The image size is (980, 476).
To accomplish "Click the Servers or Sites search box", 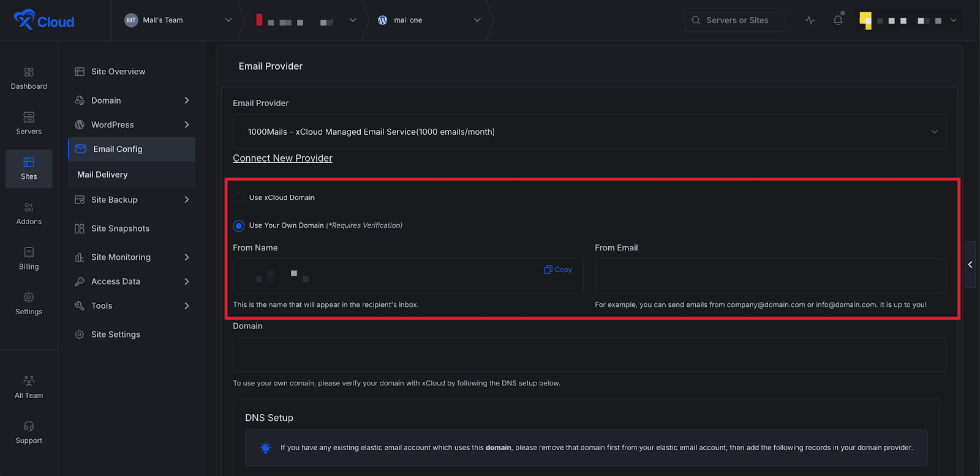I will click(734, 20).
